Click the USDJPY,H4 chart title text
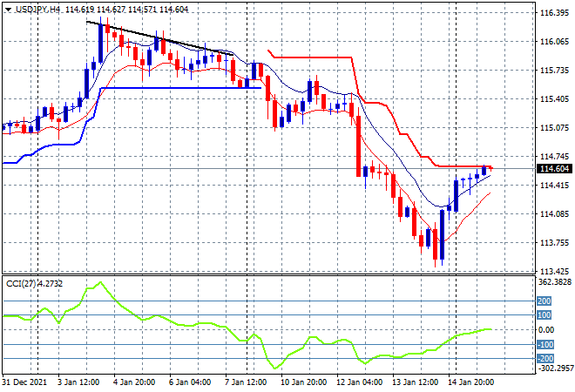The height and width of the screenshot is (392, 575). coord(37,9)
